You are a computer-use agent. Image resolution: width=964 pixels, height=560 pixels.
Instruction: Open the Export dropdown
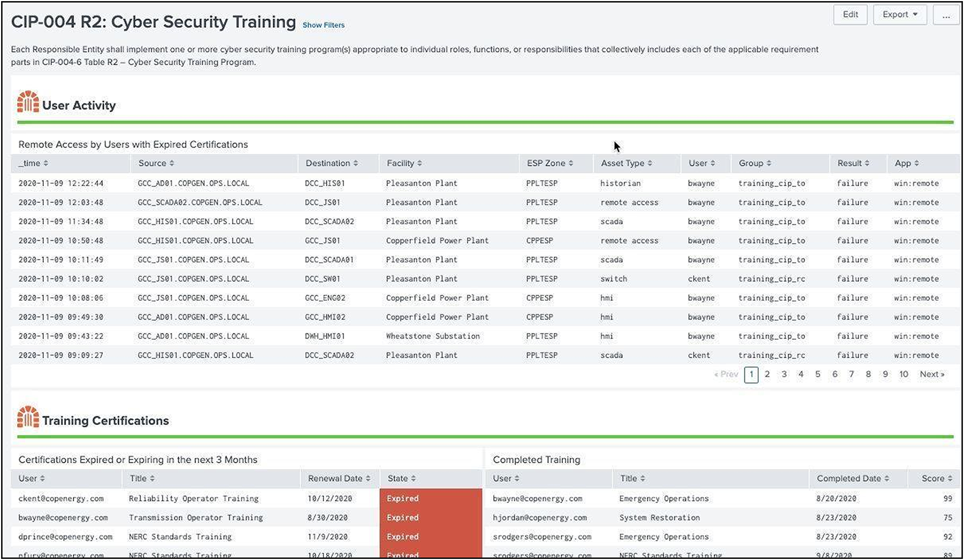point(900,14)
